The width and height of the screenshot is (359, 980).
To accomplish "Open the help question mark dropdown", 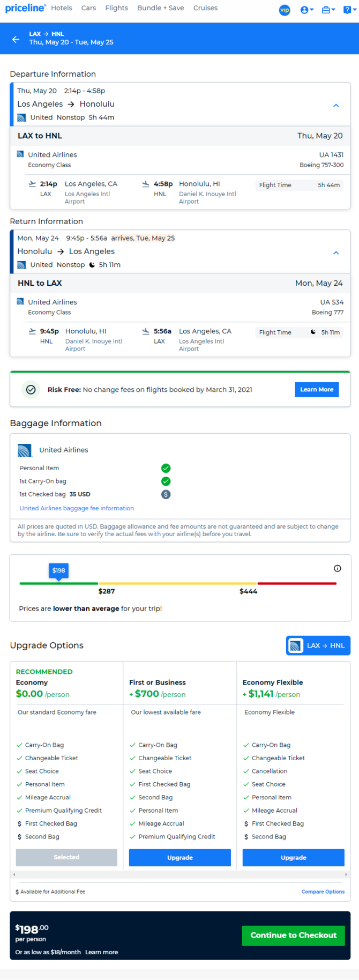I will point(349,10).
